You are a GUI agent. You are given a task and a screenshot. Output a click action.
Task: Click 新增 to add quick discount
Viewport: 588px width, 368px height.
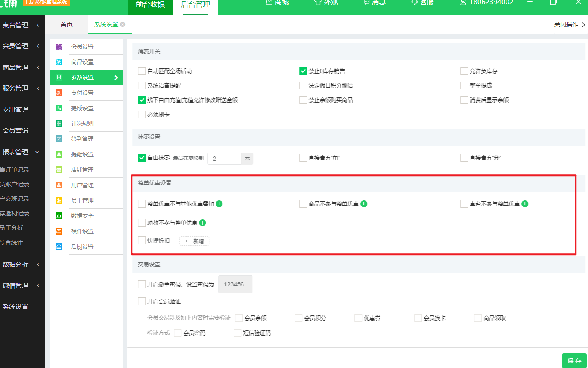coord(194,241)
